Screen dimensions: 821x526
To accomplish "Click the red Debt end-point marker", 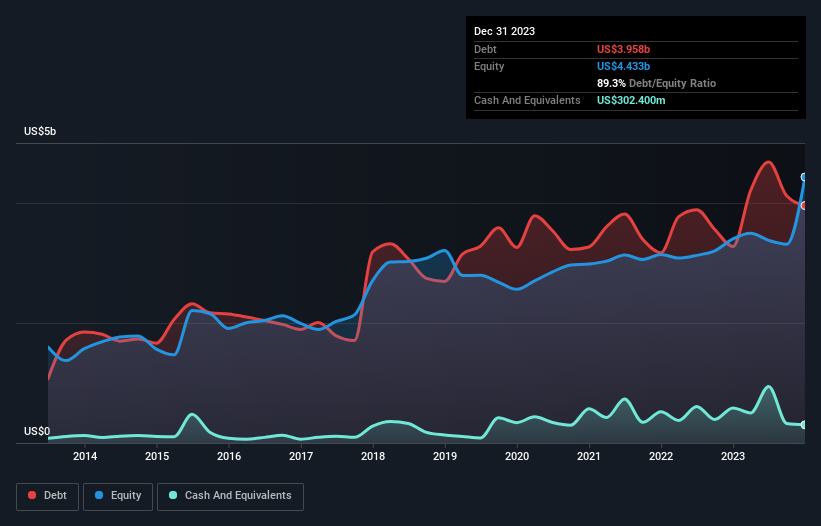I will 804,206.
